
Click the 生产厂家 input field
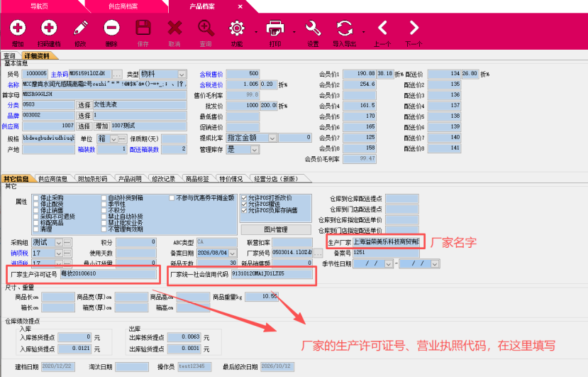(x=386, y=242)
